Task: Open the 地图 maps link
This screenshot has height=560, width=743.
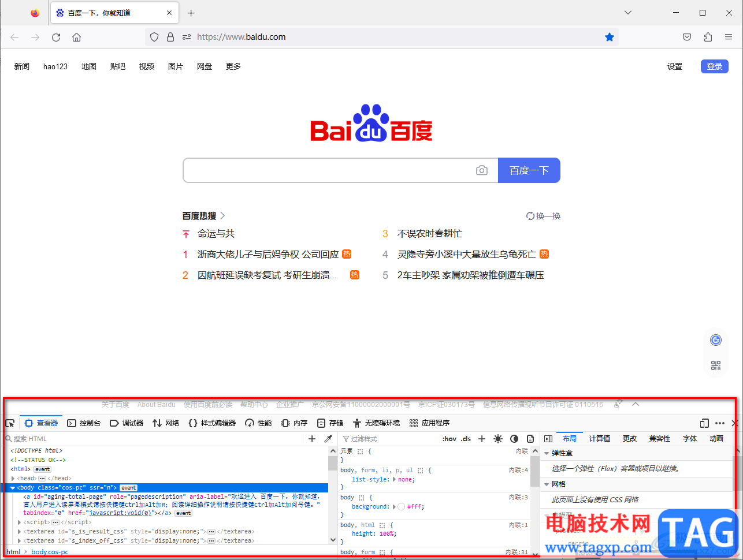Action: (89, 66)
